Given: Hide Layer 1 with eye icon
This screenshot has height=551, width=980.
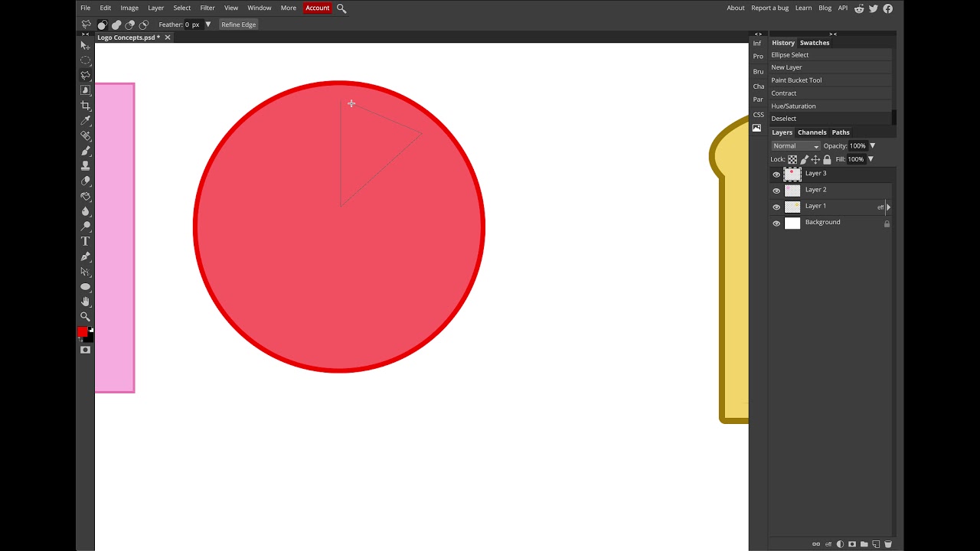Looking at the screenshot, I should point(776,207).
